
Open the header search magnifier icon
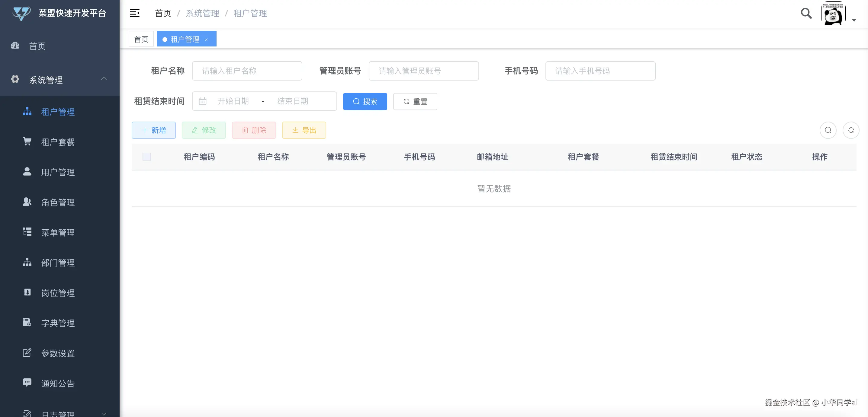[x=806, y=13]
